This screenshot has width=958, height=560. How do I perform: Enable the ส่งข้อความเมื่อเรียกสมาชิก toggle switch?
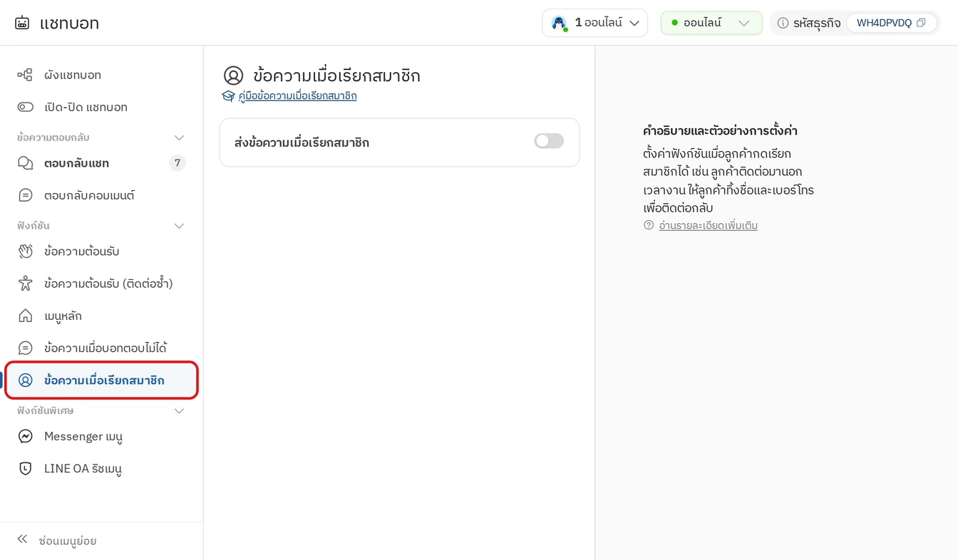coord(549,141)
